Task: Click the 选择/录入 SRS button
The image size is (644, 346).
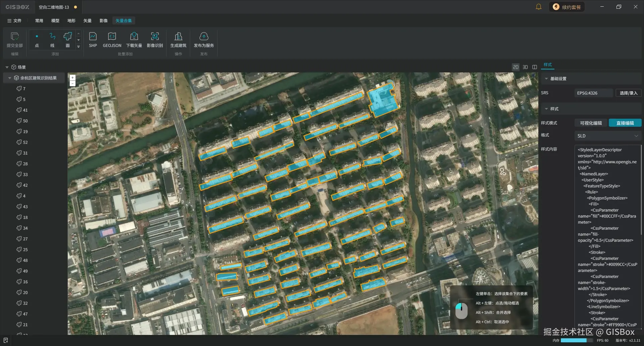Action: (629, 93)
